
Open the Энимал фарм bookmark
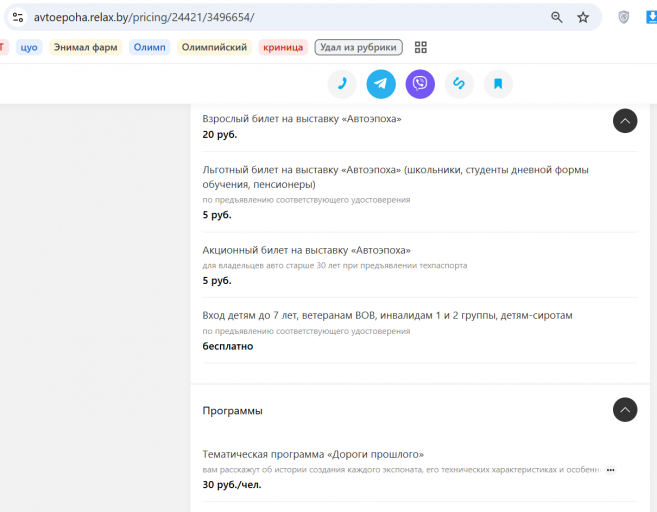(85, 47)
